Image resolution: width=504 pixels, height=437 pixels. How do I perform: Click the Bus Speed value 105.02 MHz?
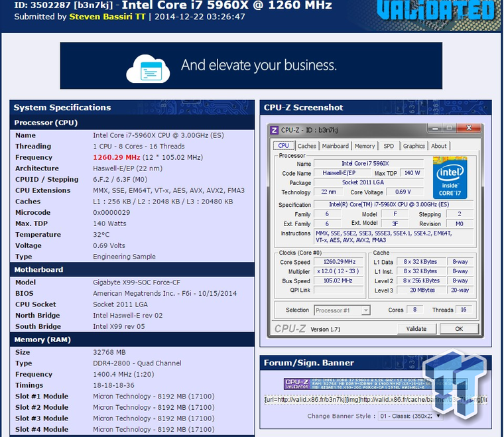tap(340, 281)
